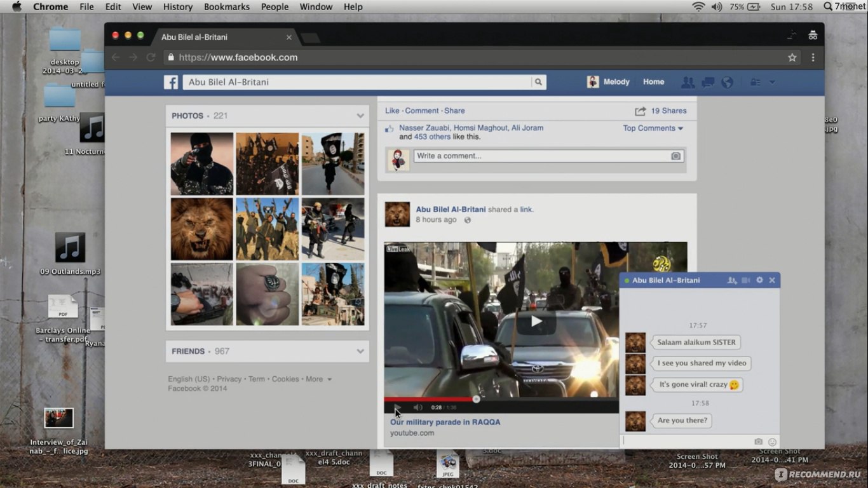868x488 pixels.
Task: Click Spotlight search magnifier icon
Action: click(x=828, y=6)
